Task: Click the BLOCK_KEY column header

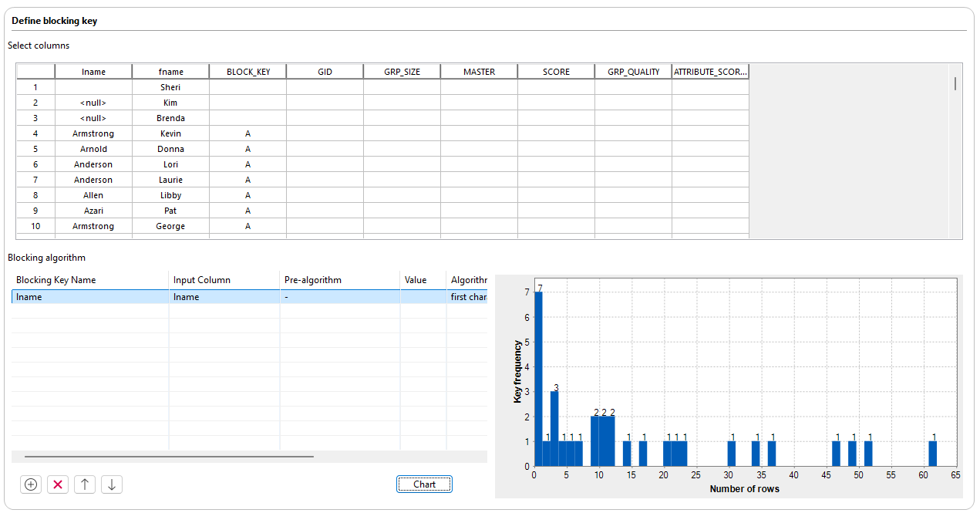Action: click(x=248, y=72)
